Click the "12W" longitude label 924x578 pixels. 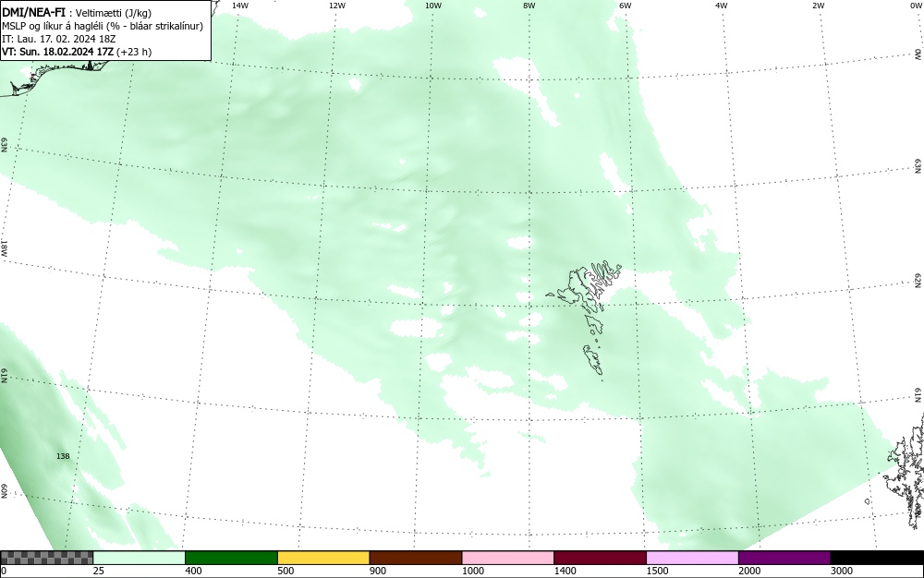coord(337,6)
